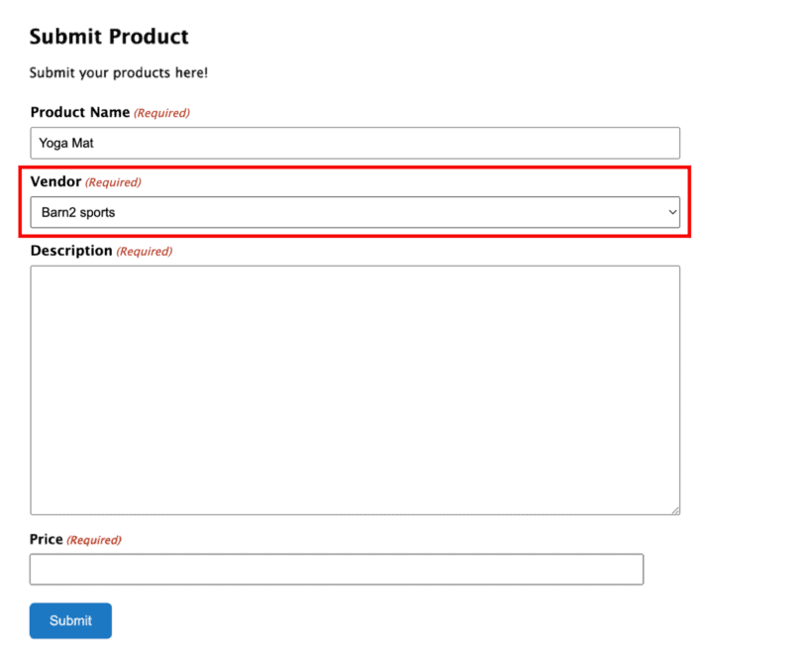The image size is (812, 659).
Task: Click the chevron on the Vendor selector
Action: click(x=673, y=212)
